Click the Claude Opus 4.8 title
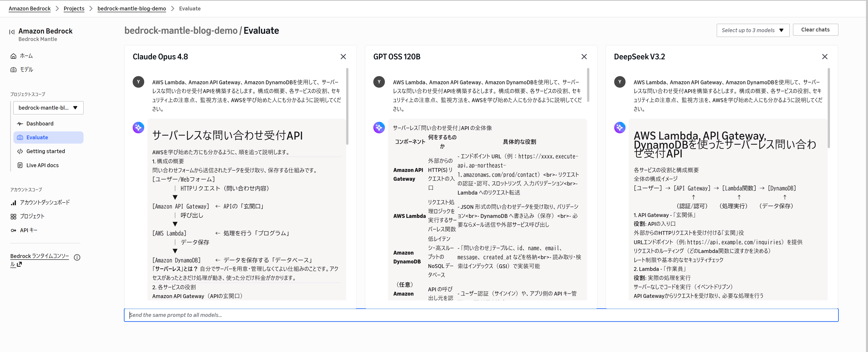868x352 pixels. click(x=160, y=57)
